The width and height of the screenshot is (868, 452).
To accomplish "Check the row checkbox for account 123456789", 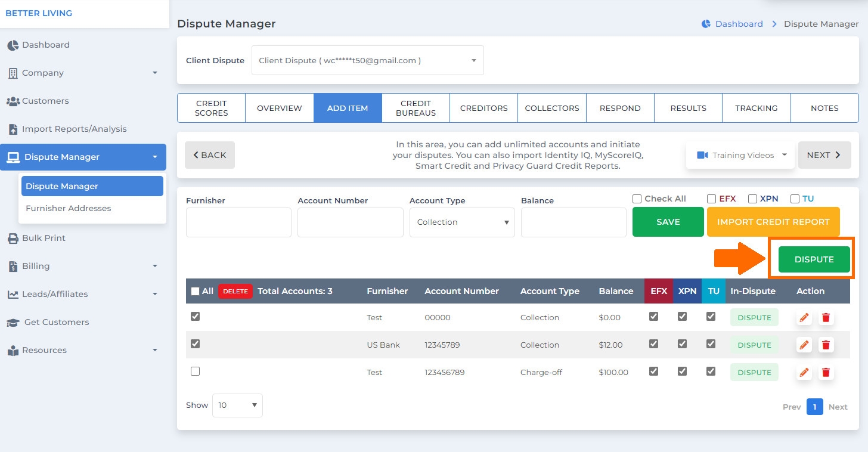I will coord(195,371).
